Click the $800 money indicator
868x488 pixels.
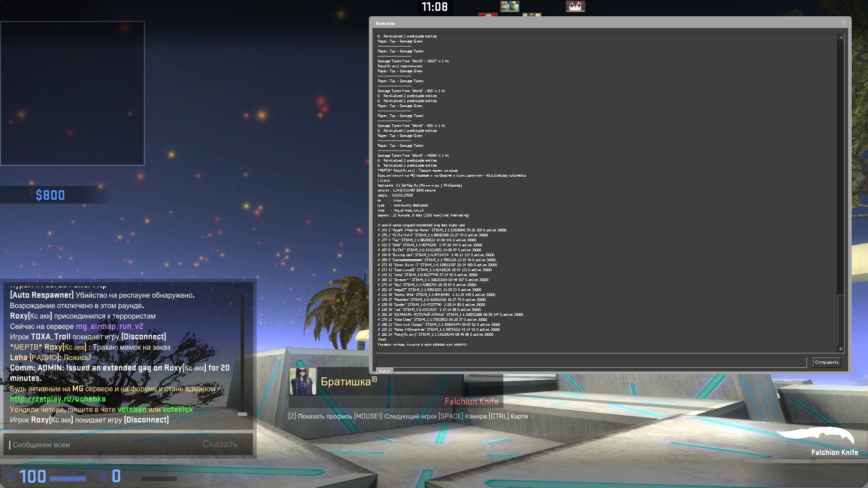[x=50, y=195]
